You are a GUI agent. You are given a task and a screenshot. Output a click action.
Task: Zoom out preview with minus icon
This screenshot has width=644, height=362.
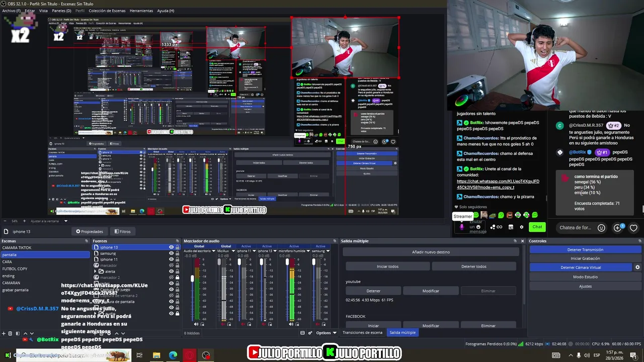5,221
